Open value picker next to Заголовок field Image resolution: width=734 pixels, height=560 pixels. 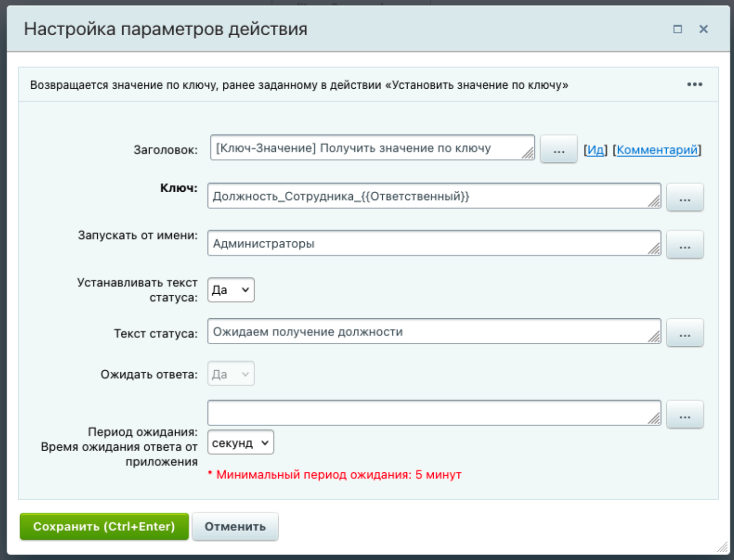558,150
